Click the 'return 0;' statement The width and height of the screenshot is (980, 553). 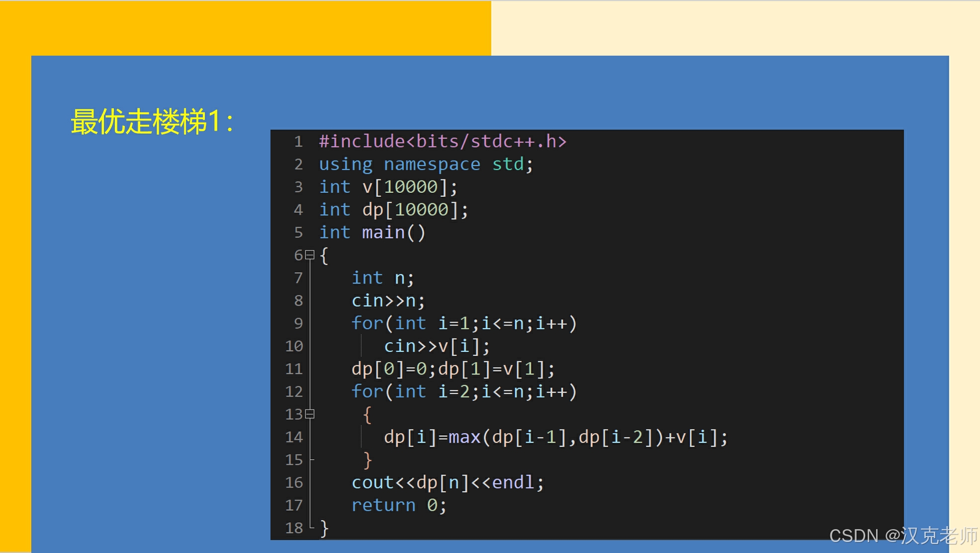click(x=399, y=505)
